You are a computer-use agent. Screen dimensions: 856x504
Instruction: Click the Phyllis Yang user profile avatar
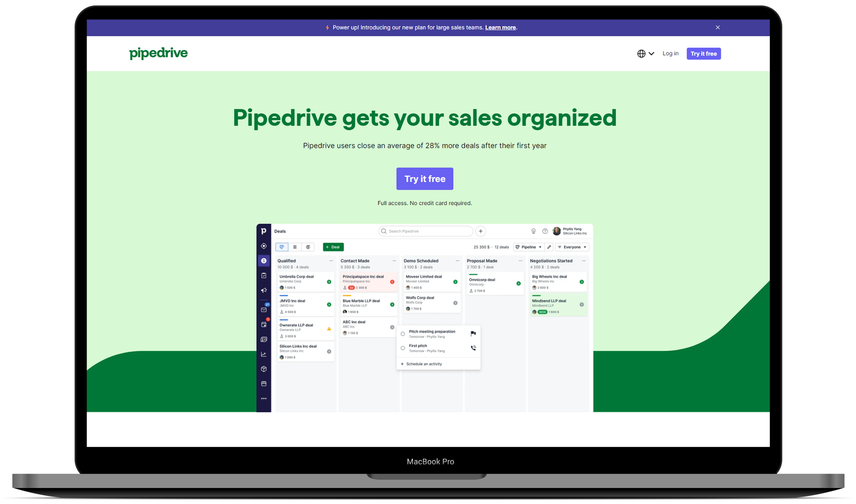(x=558, y=232)
